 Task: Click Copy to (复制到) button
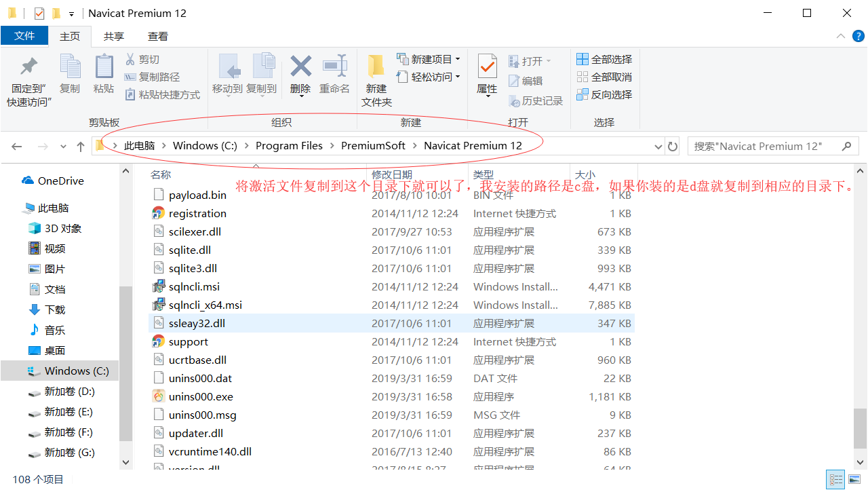click(x=261, y=74)
